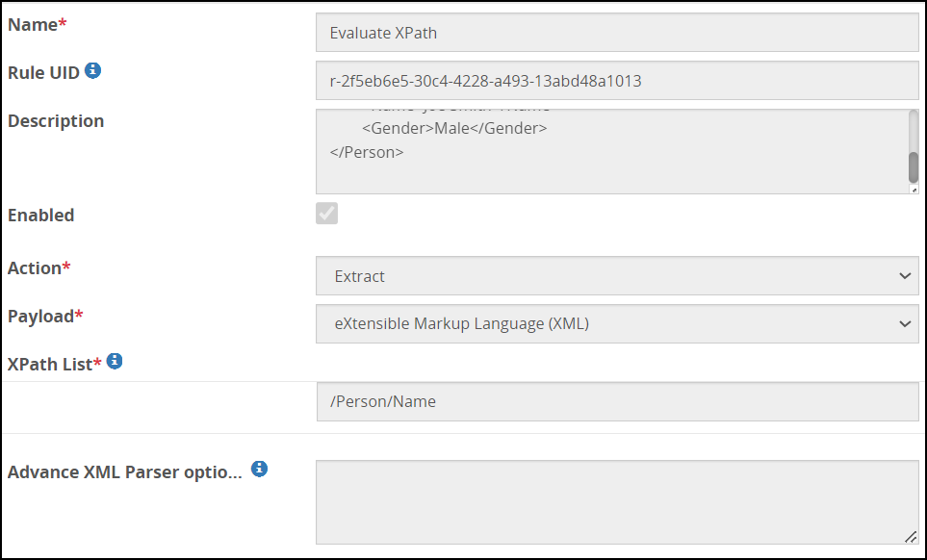Viewport: 927px width, 560px height.
Task: Click the Description label
Action: (x=56, y=121)
